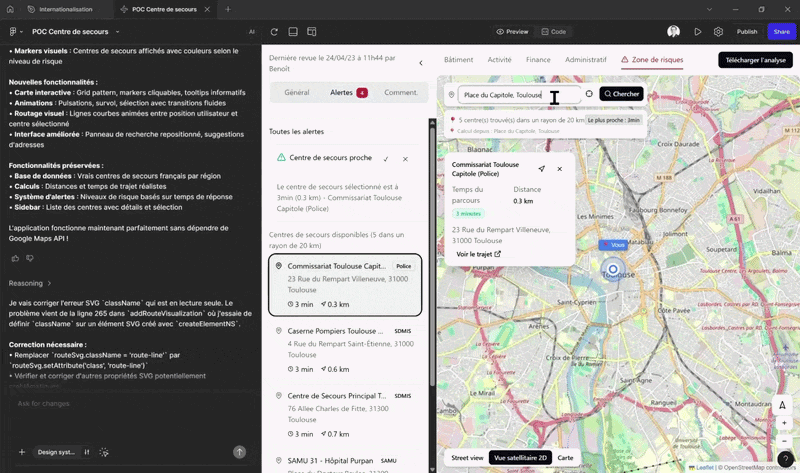Open the Alertes tab
The width and height of the screenshot is (800, 473).
pyautogui.click(x=348, y=92)
